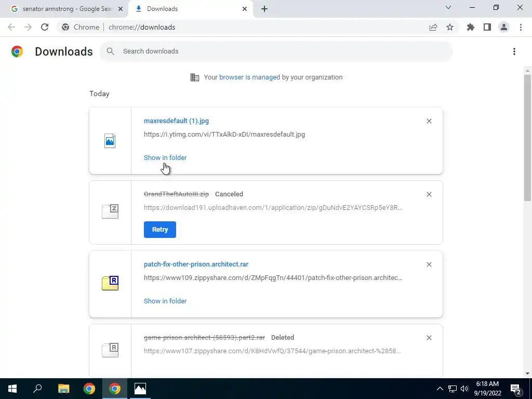Show hidden system tray icons
The image size is (532, 399).
click(440, 389)
